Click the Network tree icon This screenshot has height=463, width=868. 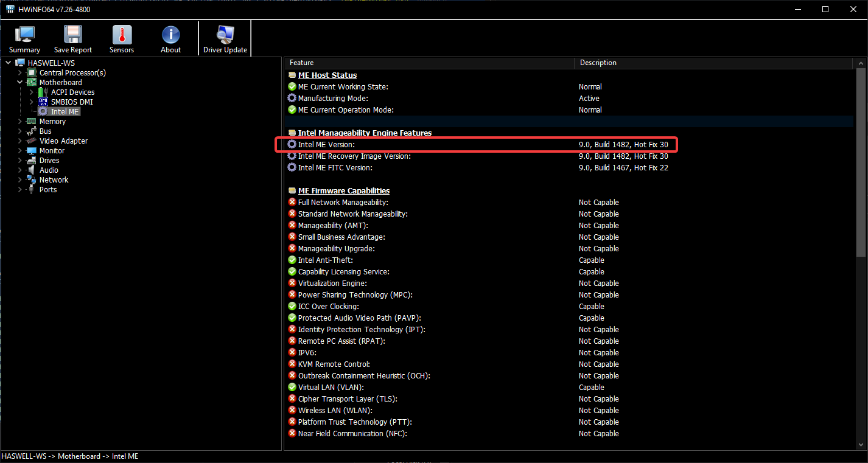click(x=32, y=179)
